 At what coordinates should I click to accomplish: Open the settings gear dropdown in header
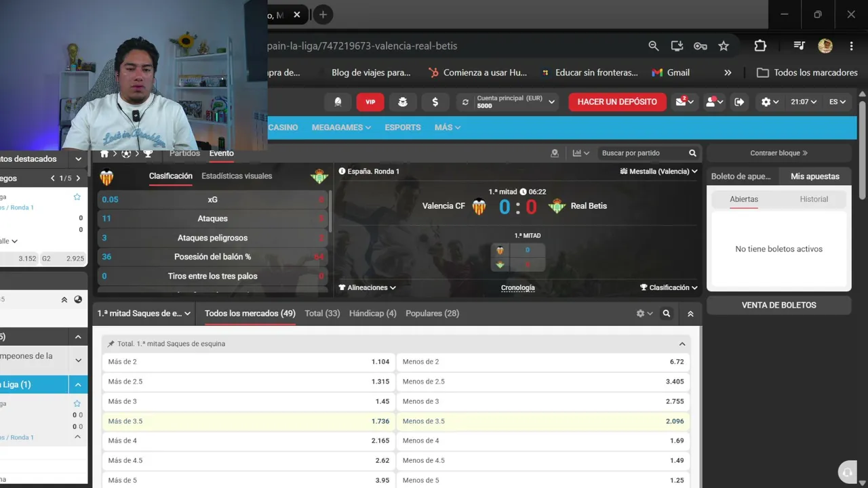point(770,102)
